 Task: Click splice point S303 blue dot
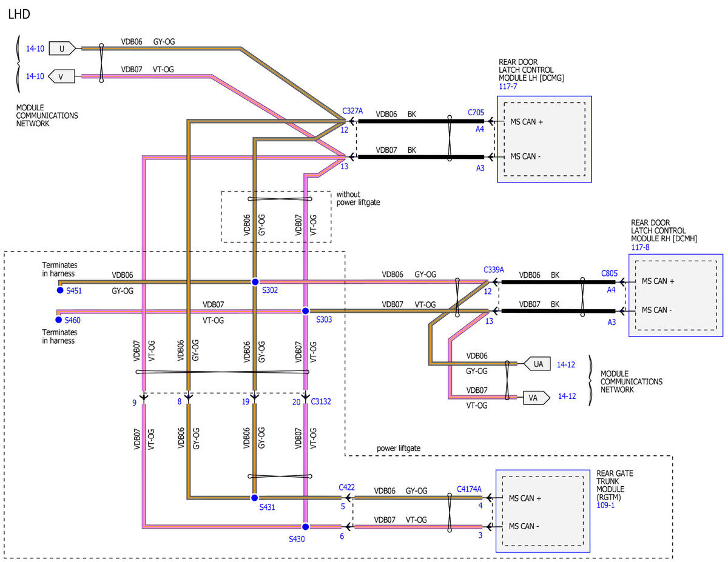click(305, 311)
